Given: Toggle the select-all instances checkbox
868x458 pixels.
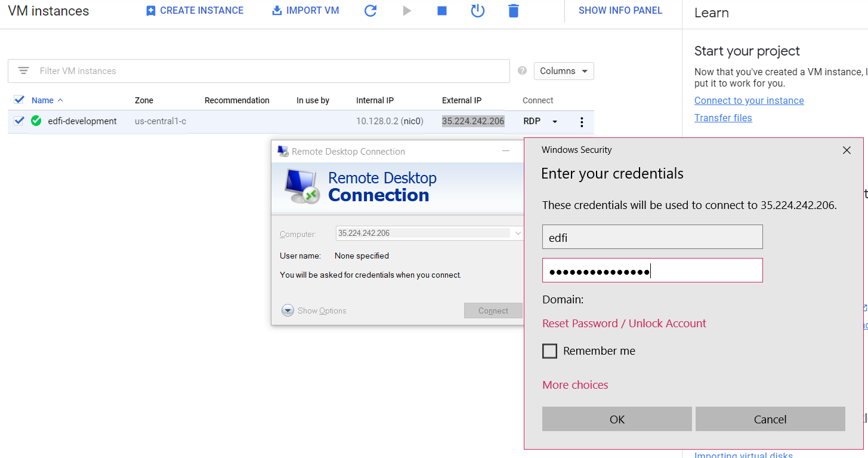Looking at the screenshot, I should pyautogui.click(x=19, y=100).
